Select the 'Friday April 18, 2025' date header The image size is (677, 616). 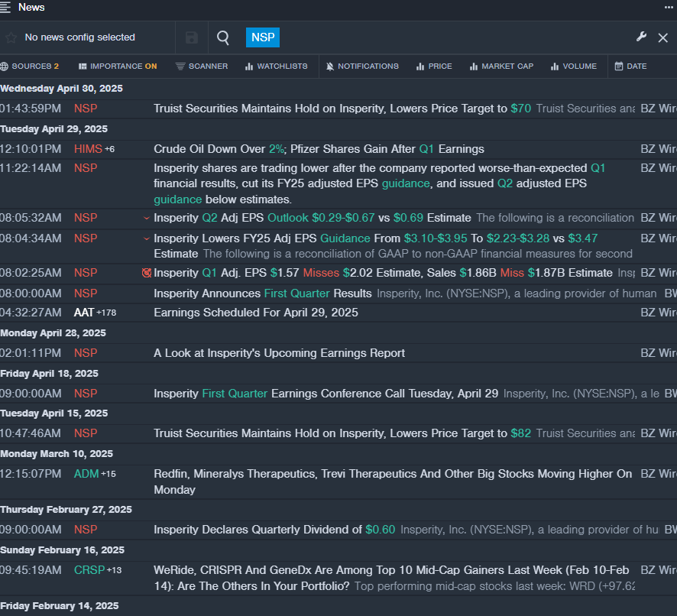tap(49, 374)
